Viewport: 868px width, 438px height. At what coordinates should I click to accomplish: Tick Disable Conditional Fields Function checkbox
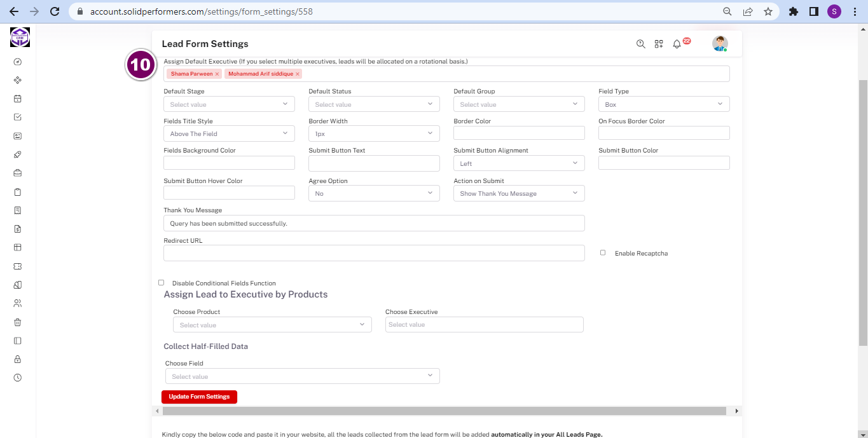tap(161, 283)
